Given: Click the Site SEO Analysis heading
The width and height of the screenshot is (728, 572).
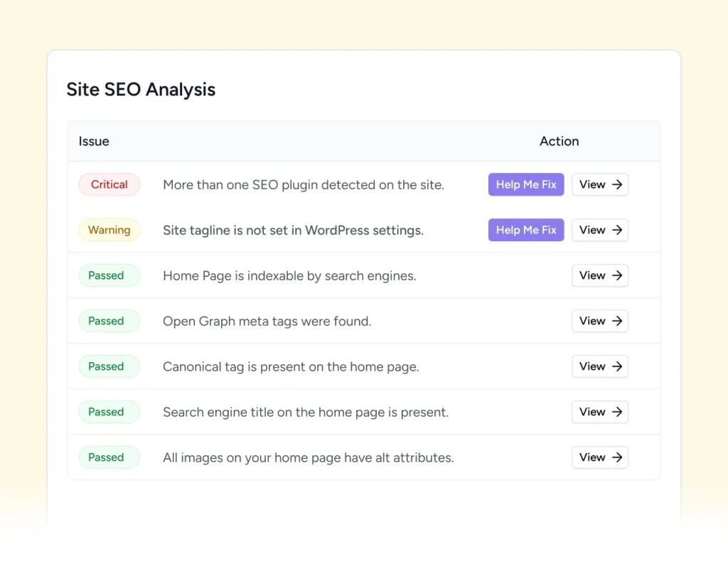Looking at the screenshot, I should (141, 89).
